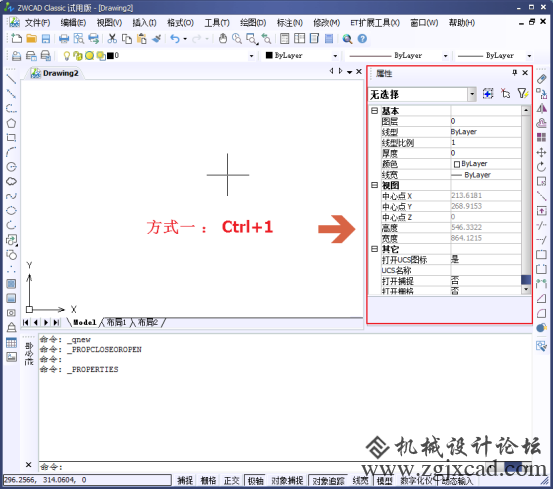Open the 绘图(D) menu

click(253, 23)
